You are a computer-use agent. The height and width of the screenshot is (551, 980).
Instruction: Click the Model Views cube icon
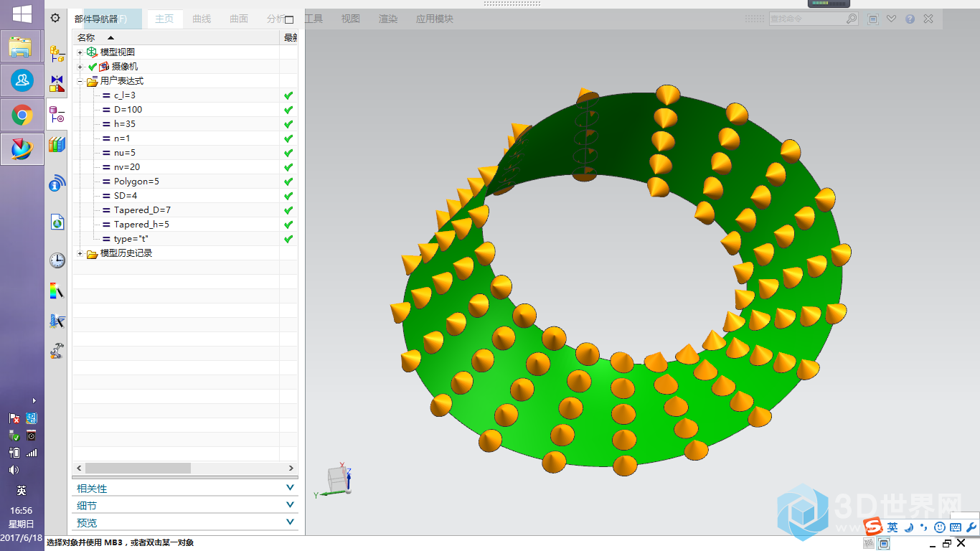(x=91, y=52)
